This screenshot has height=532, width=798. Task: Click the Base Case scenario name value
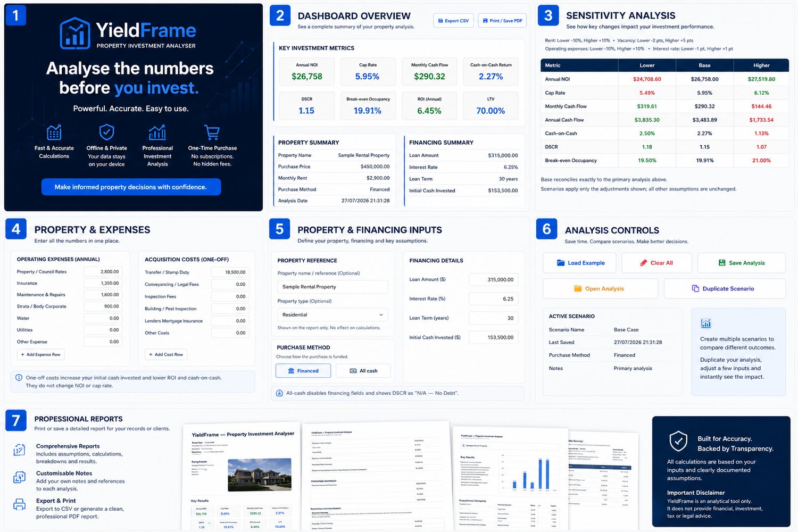[x=626, y=330]
